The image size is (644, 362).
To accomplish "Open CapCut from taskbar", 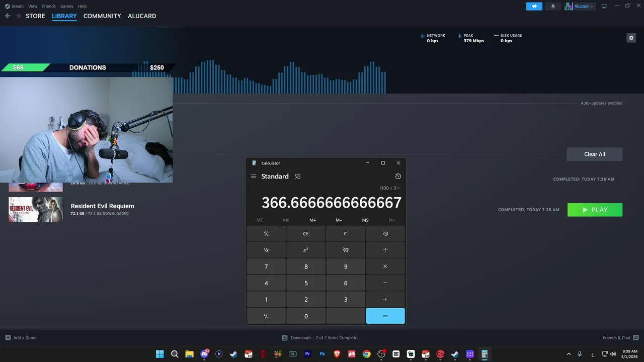I will point(396,354).
